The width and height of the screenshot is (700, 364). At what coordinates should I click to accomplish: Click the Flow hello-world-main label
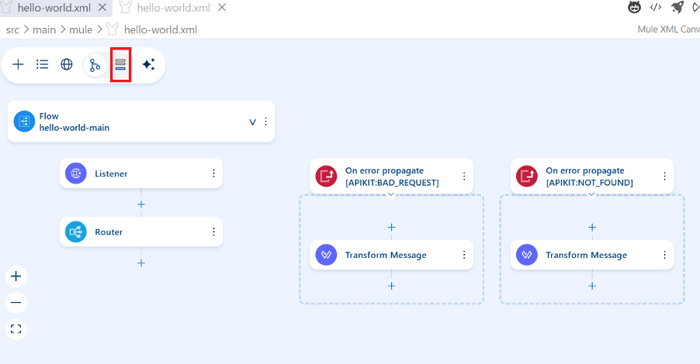(74, 122)
